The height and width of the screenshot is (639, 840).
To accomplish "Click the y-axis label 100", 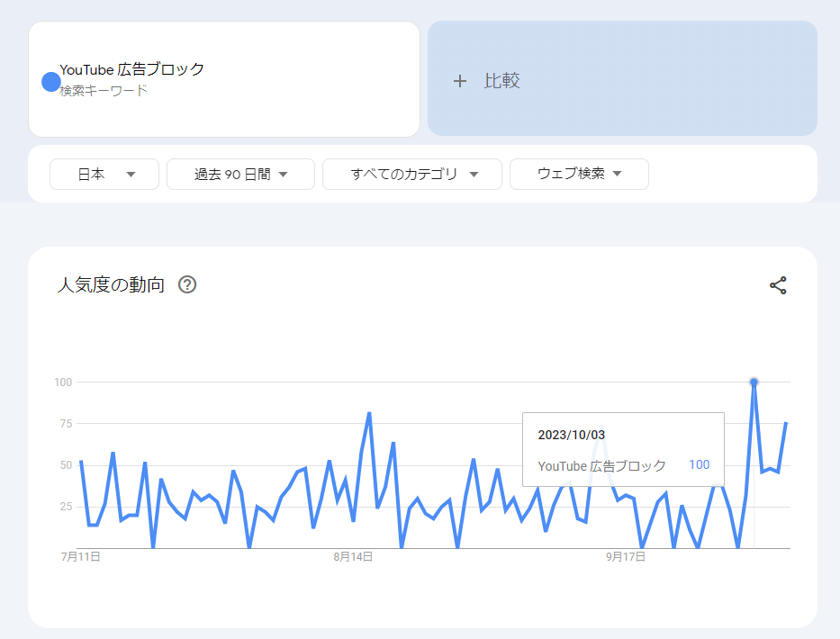I will click(x=63, y=382).
